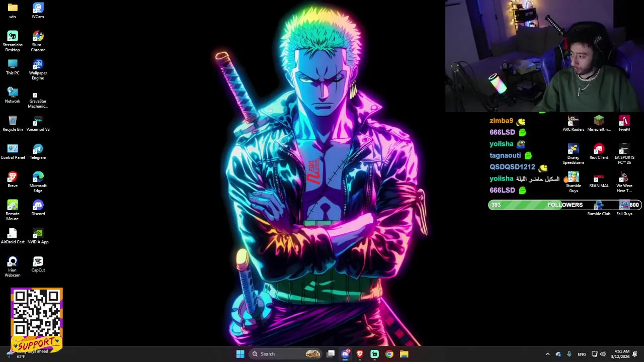
Task: Click chat username tagnaouti
Action: pos(505,155)
